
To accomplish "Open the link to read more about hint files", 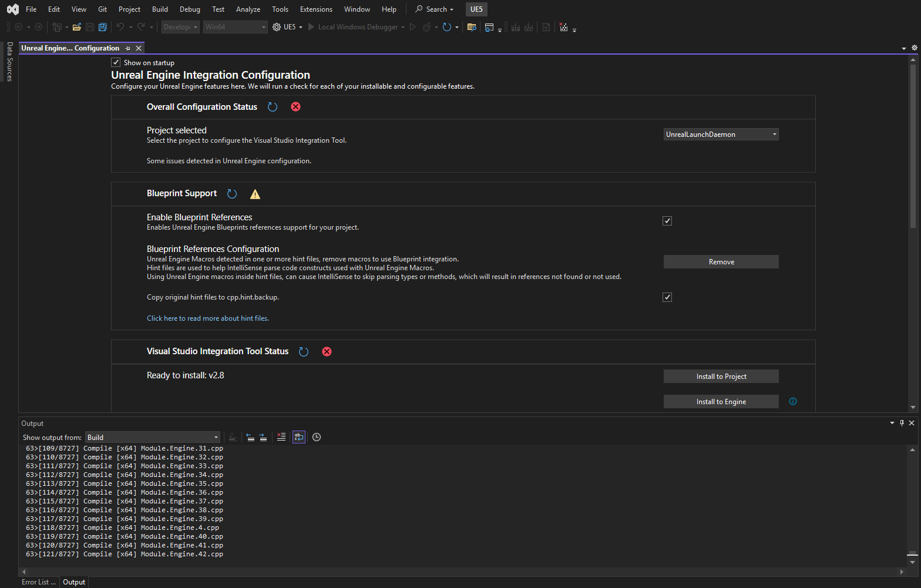I will click(x=208, y=318).
